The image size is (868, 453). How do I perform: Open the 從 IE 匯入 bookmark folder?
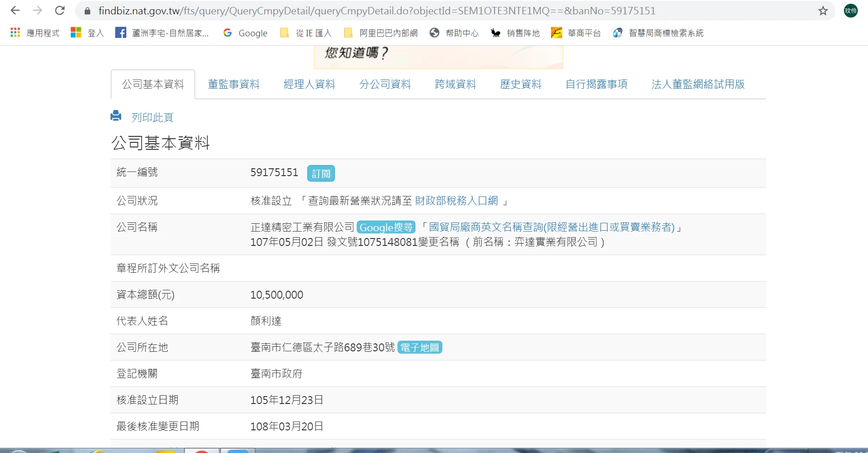(x=306, y=33)
